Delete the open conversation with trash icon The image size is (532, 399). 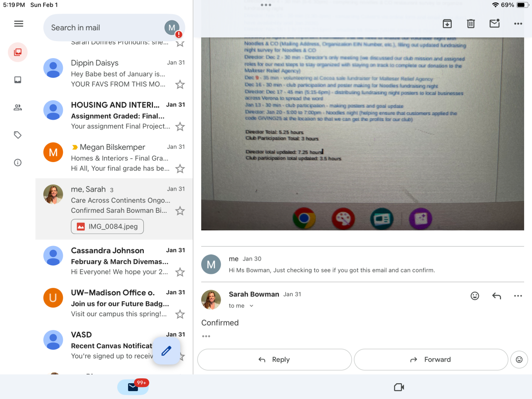click(x=471, y=24)
